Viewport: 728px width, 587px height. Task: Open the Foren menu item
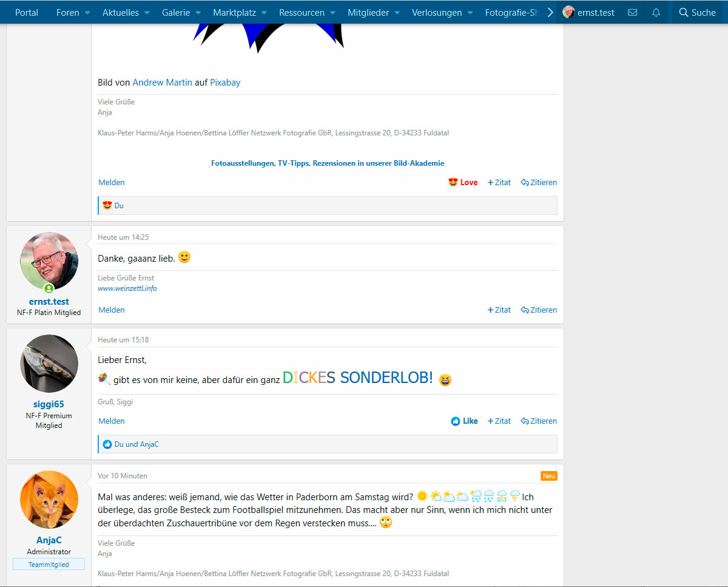pos(67,12)
